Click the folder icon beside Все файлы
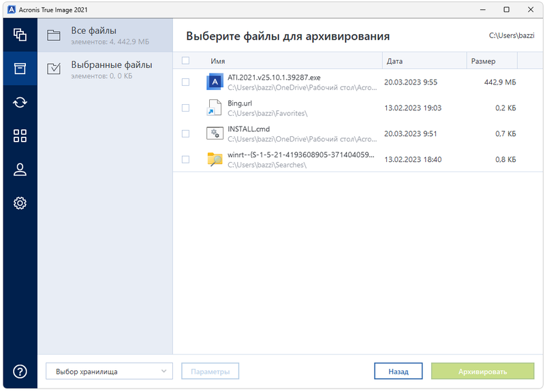 pos(54,35)
